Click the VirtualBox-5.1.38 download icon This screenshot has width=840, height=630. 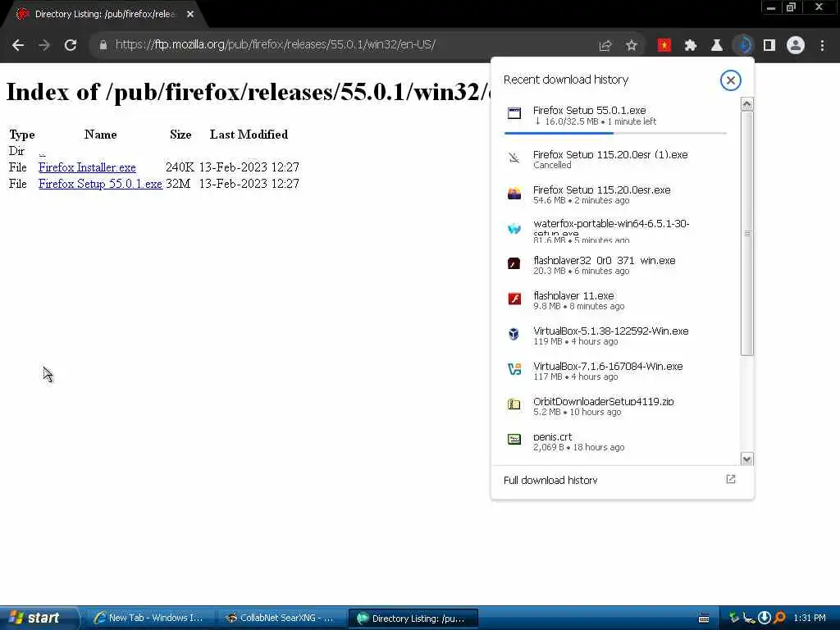[x=514, y=335]
